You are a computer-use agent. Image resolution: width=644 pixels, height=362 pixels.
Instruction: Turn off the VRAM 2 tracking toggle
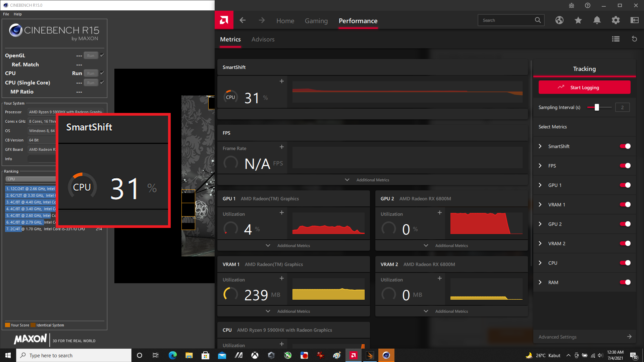(x=625, y=243)
